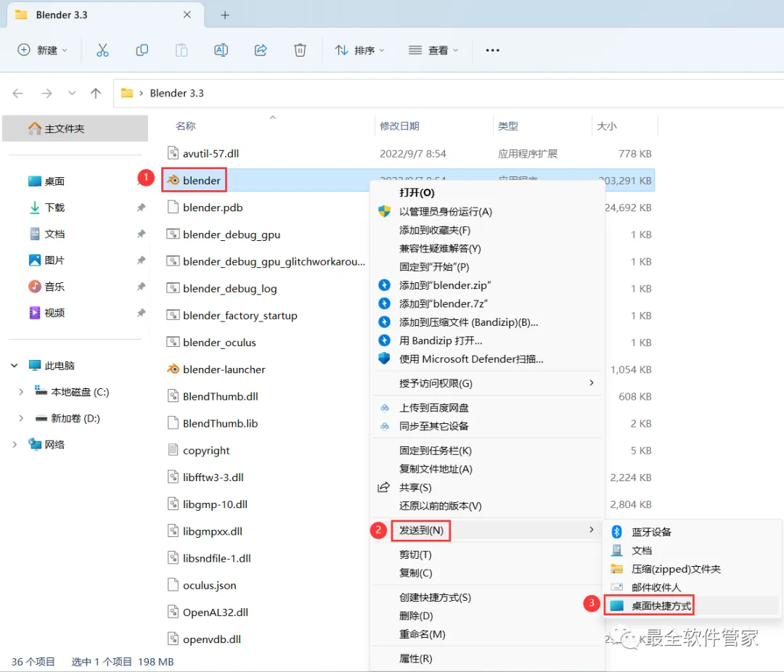
Task: Open recent locations dropdown chevron
Action: [x=72, y=93]
